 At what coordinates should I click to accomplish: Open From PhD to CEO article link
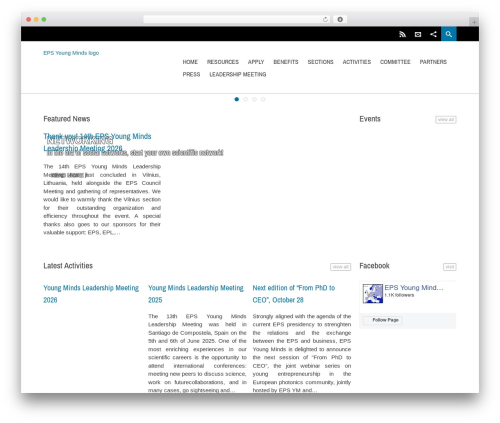[x=294, y=294]
